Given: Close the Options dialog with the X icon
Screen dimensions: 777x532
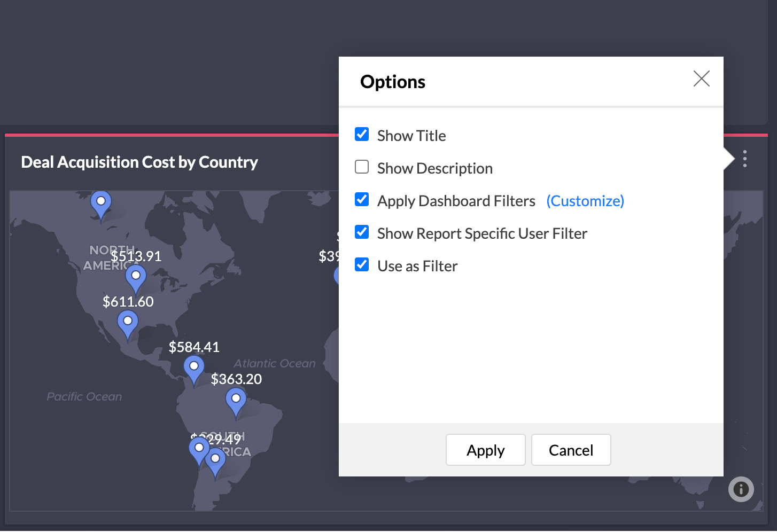Looking at the screenshot, I should click(701, 79).
